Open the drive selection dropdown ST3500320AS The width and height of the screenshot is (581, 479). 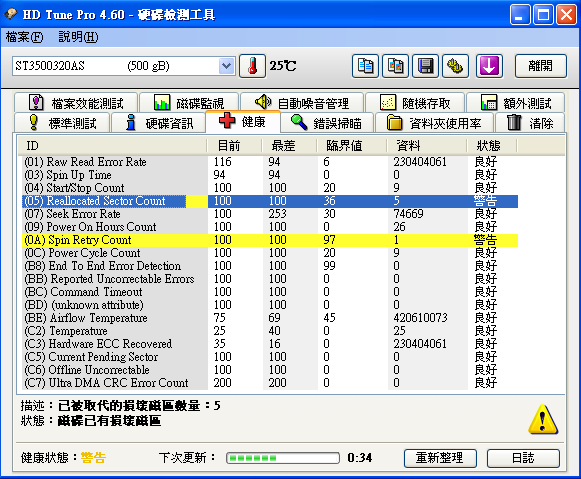[124, 66]
